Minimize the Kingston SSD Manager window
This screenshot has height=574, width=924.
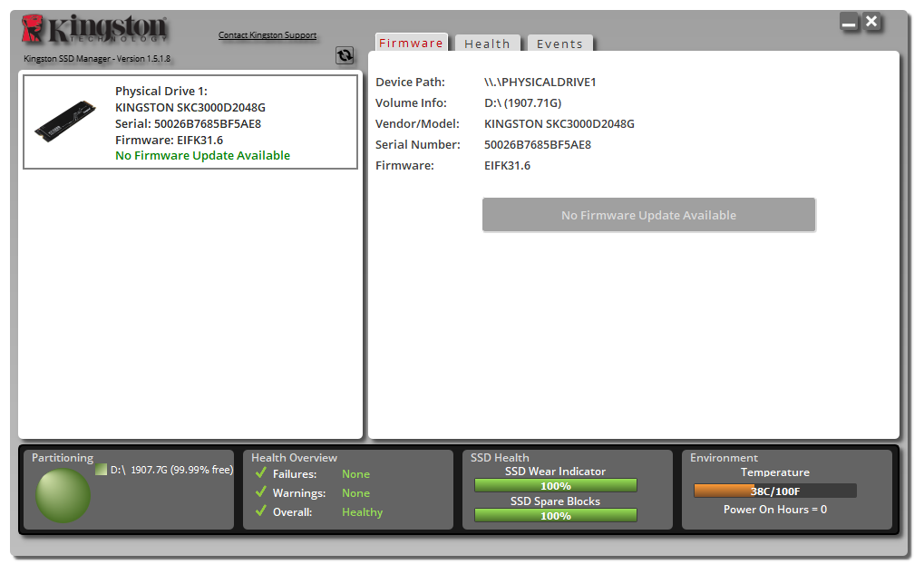click(849, 23)
